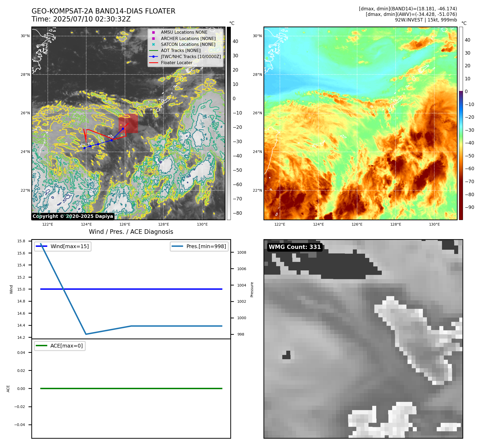Click the '130°E' longitude label on right map
This screenshot has width=481, height=448.
pyautogui.click(x=434, y=224)
